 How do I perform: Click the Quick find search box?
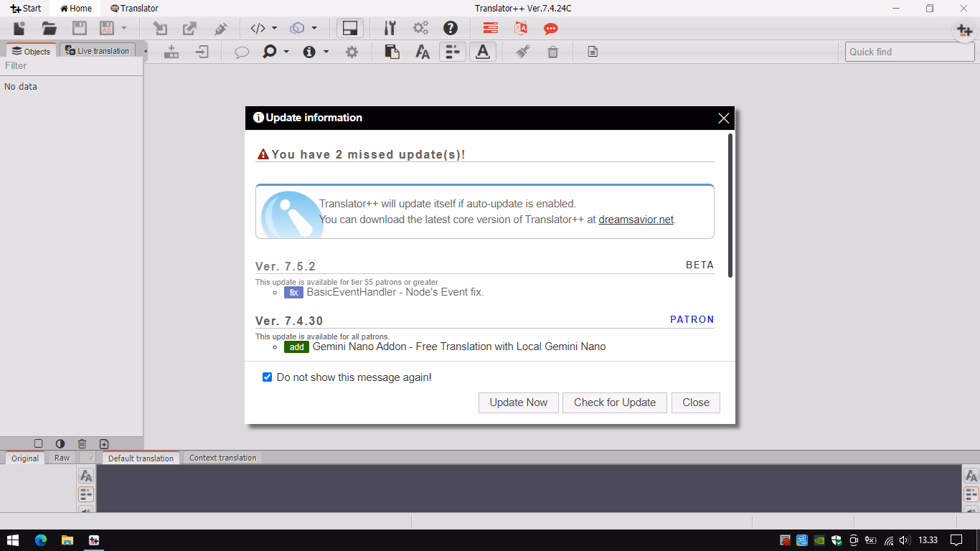909,52
